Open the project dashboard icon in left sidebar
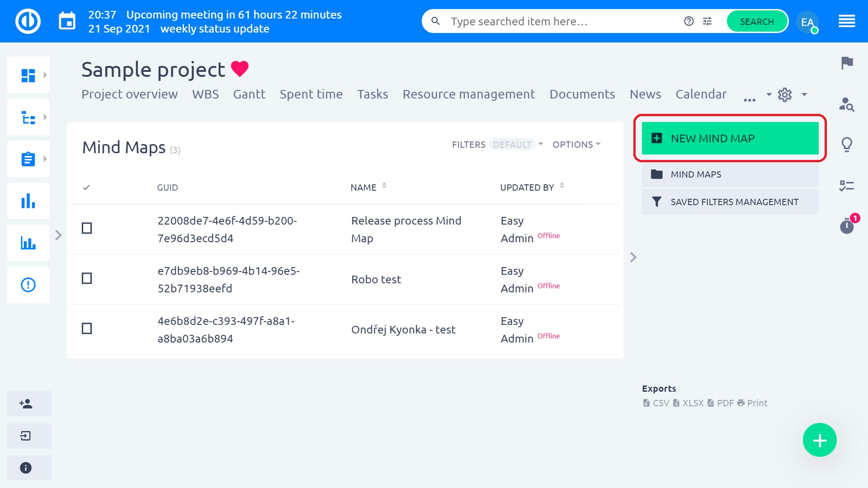868x488 pixels. 28,75
